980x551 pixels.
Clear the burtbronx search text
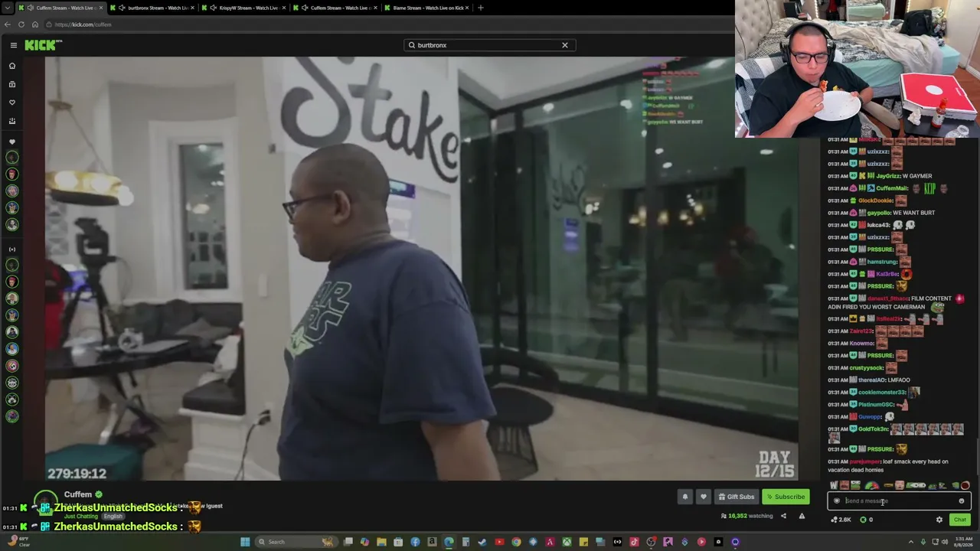(565, 45)
